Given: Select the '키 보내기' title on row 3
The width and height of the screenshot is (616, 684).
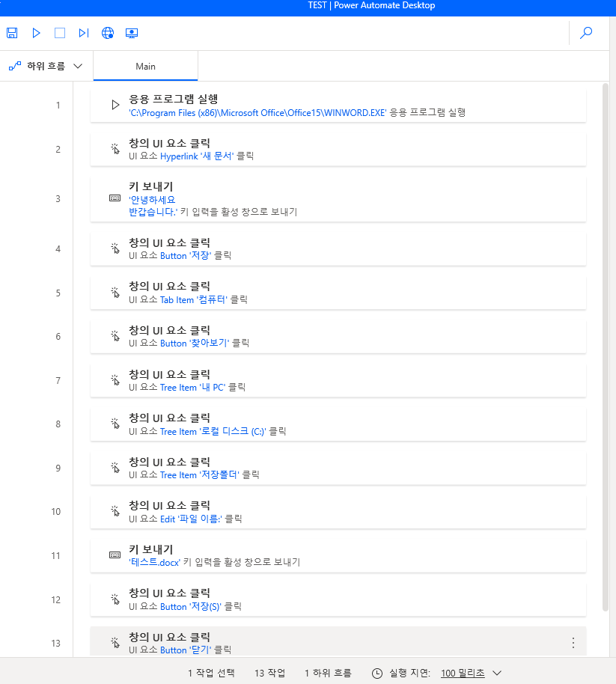Looking at the screenshot, I should tap(151, 186).
